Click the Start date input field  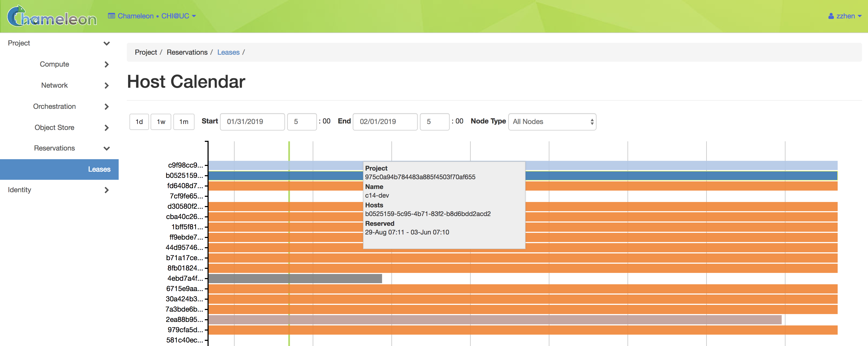tap(252, 122)
